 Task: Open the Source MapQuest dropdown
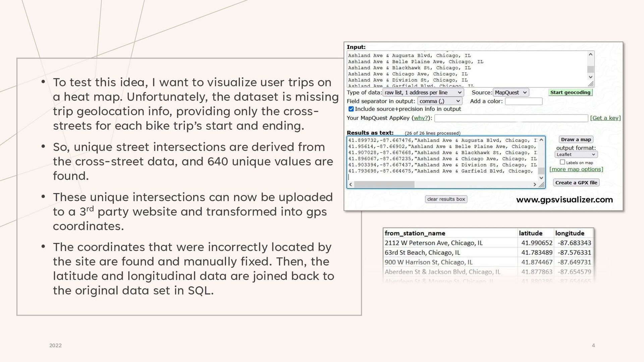pyautogui.click(x=511, y=93)
